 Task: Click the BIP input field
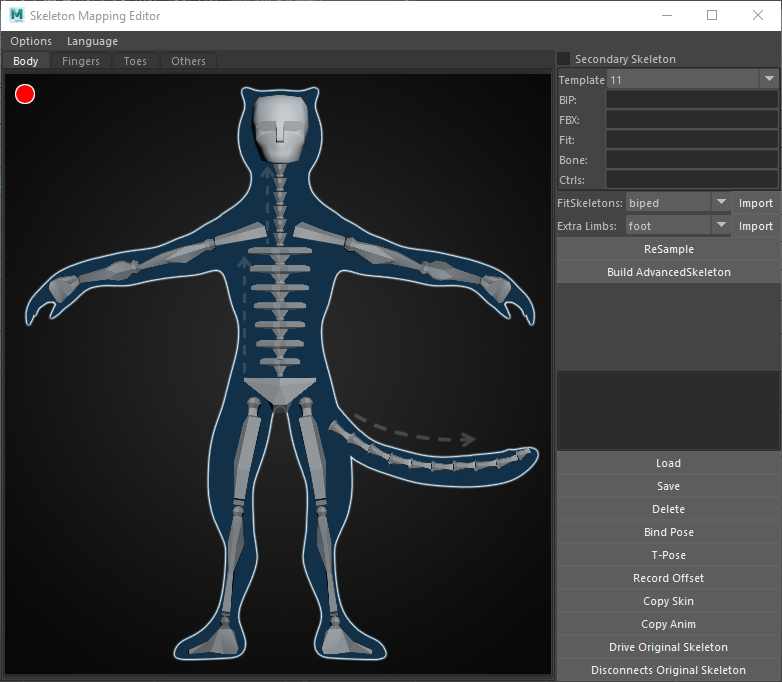click(x=691, y=100)
